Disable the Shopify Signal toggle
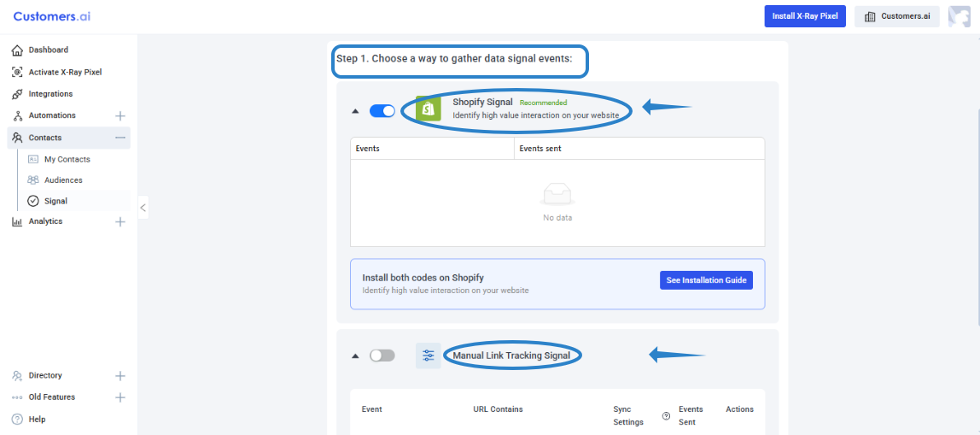This screenshot has width=980, height=435. coord(382,111)
